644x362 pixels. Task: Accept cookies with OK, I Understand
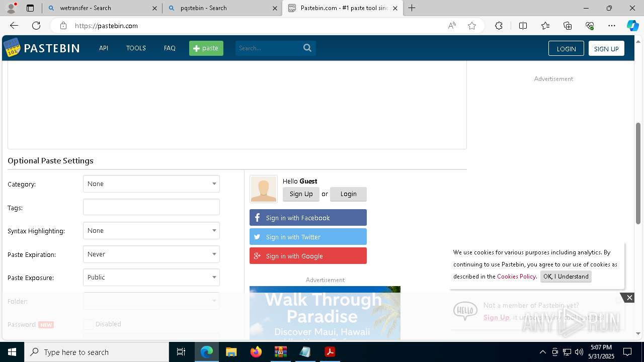pos(566,277)
